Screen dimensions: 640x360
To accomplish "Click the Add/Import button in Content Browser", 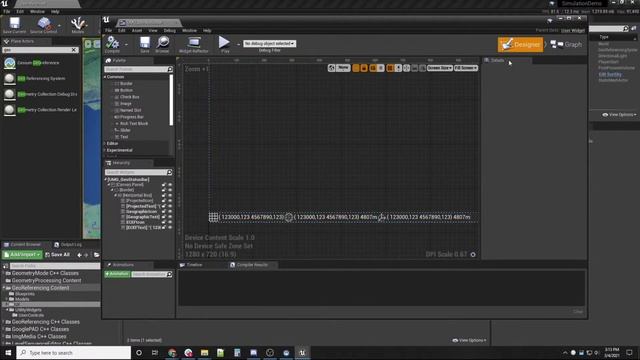I will (22, 255).
